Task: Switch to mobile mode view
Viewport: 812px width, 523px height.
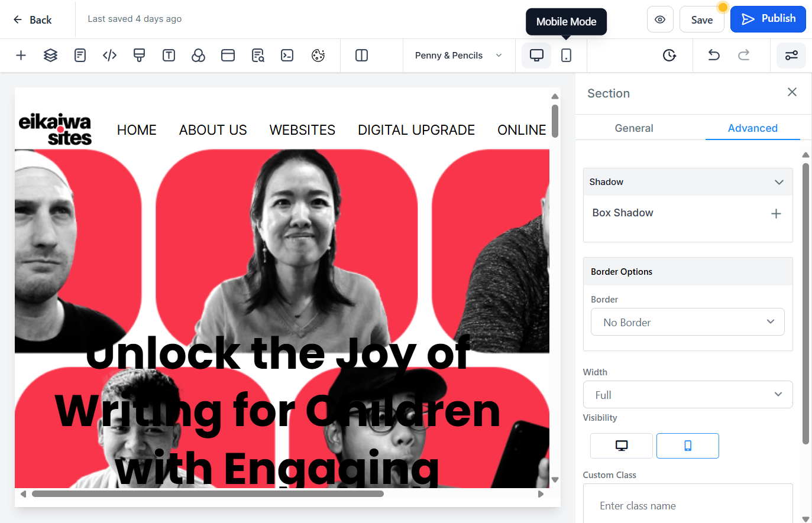Action: tap(566, 56)
